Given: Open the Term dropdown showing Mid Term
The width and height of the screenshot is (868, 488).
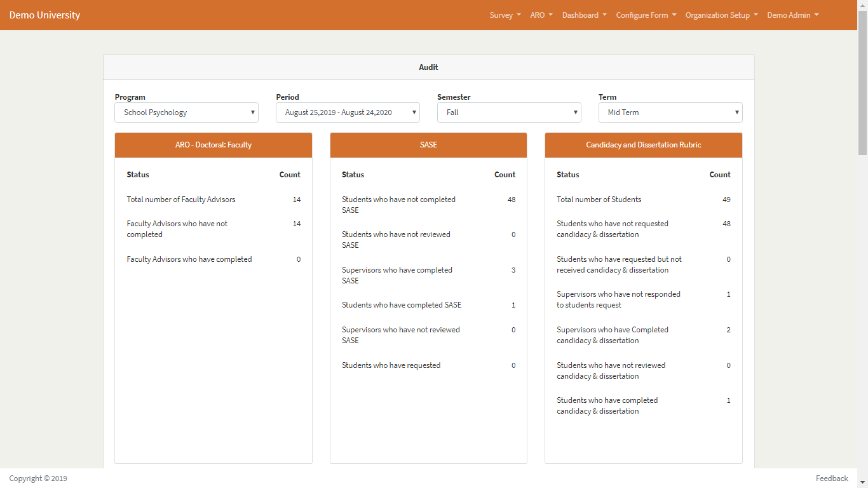Looking at the screenshot, I should pos(670,112).
